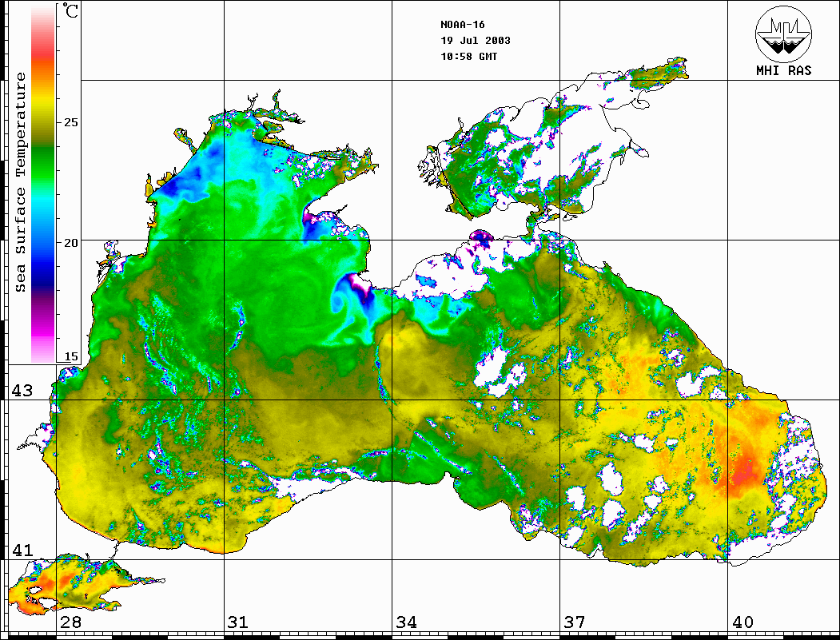Click longitude label '31'
This screenshot has width=840, height=640.
(x=238, y=622)
